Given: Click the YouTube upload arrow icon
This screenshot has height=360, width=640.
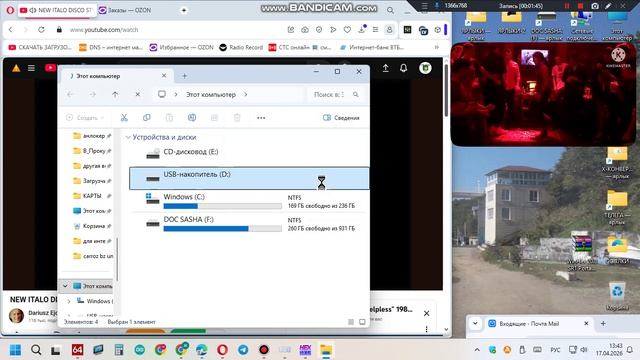Looking at the screenshot, I should 385,68.
